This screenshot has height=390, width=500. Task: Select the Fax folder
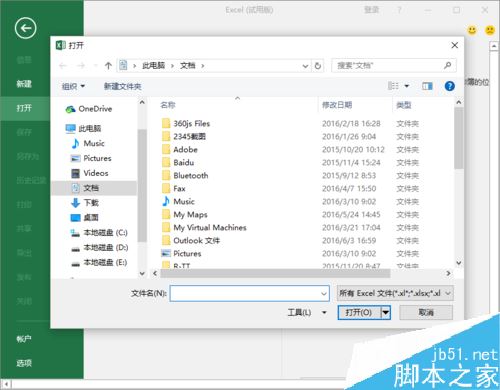[x=174, y=189]
